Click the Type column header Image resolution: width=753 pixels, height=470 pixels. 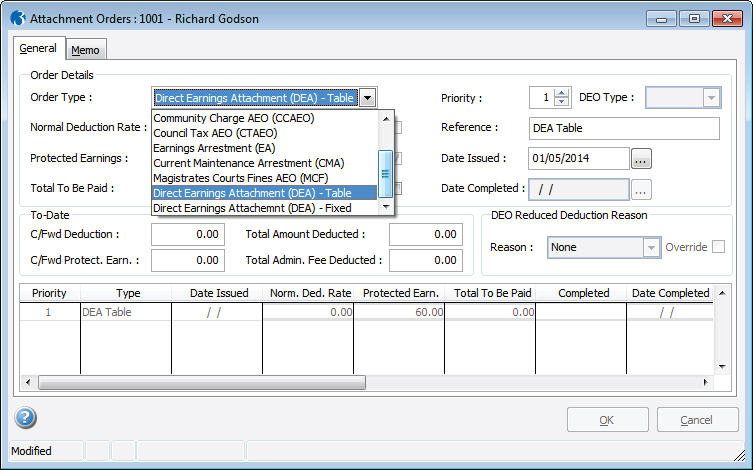126,293
